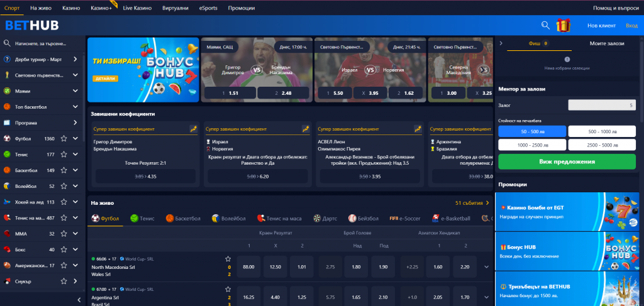The width and height of the screenshot is (644, 306).
Task: Click the Залог stake input field
Action: [x=602, y=106]
